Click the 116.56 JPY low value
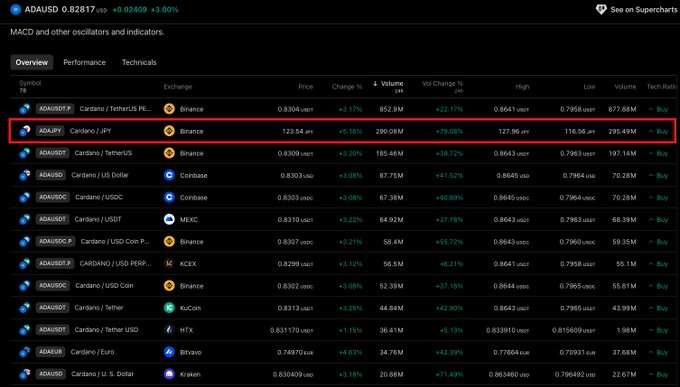This screenshot has width=680, height=387. pyautogui.click(x=580, y=131)
